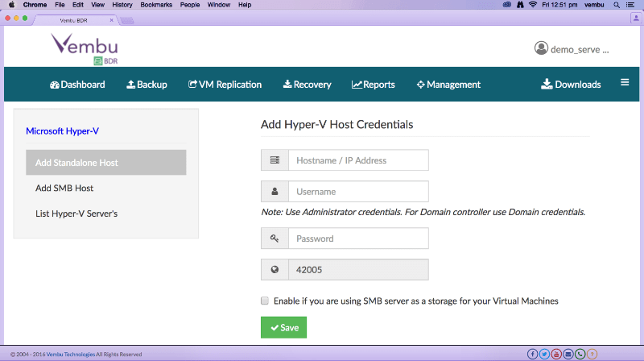Click the Chrome profile icon

coord(636,18)
